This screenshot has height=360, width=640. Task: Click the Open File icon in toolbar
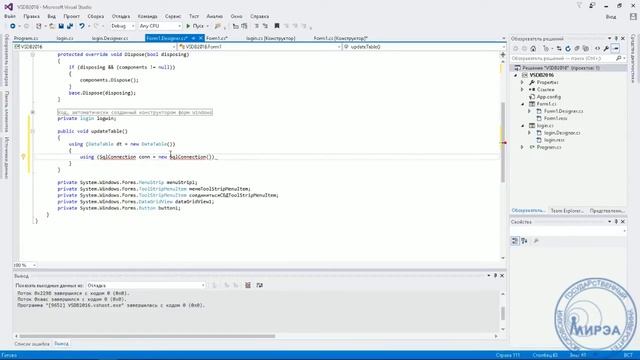point(51,26)
